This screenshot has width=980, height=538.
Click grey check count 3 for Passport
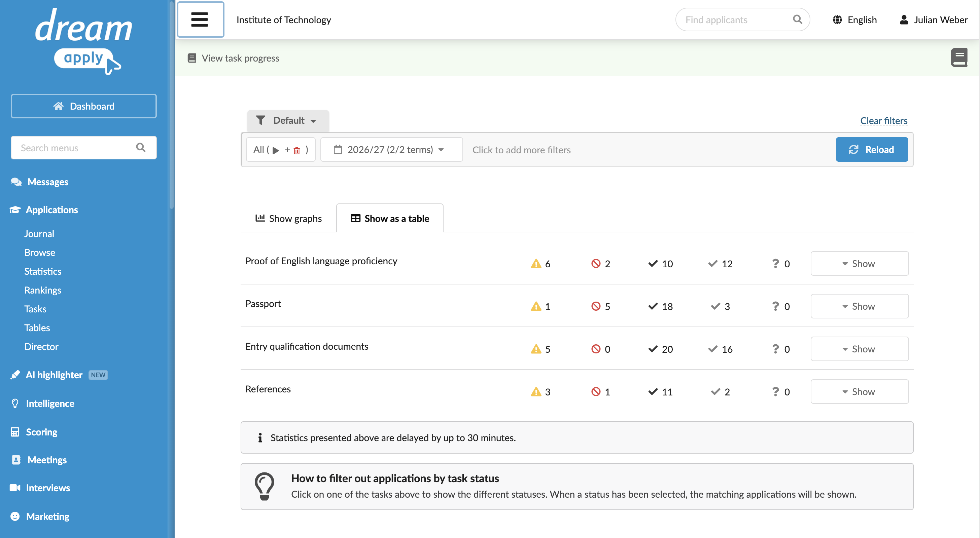click(720, 306)
